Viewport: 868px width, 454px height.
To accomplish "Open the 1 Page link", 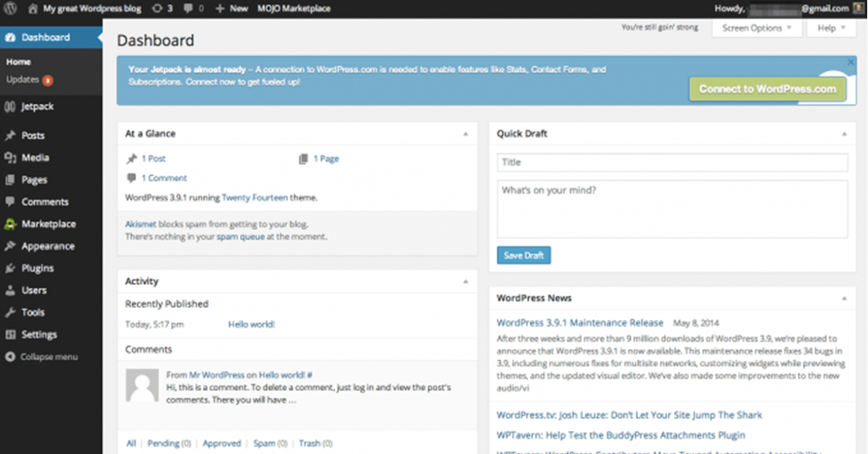I will pyautogui.click(x=326, y=159).
